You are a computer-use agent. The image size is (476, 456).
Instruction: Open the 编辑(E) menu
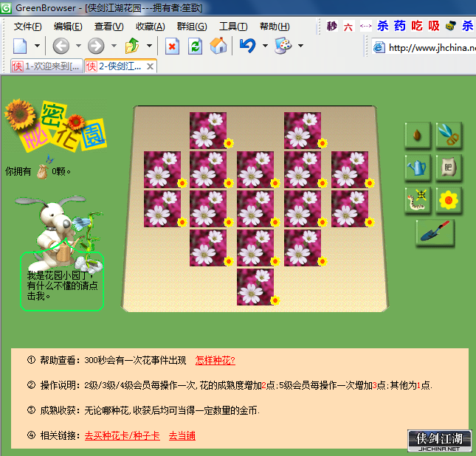coord(68,27)
